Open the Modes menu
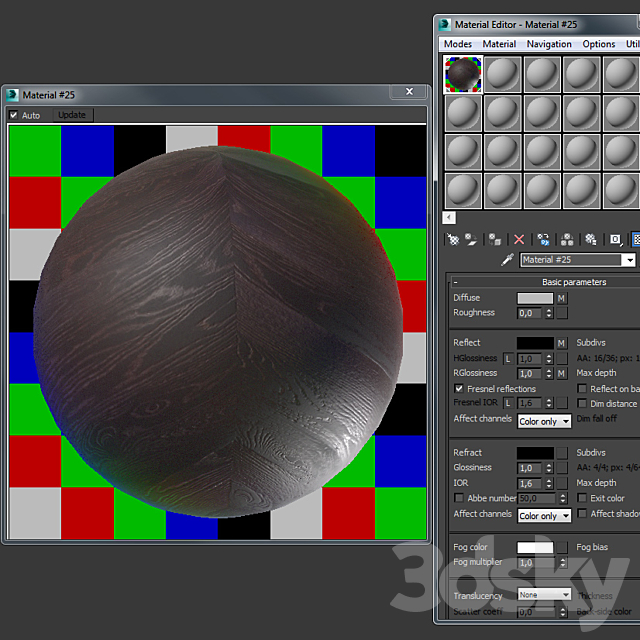The width and height of the screenshot is (640, 640). (x=458, y=44)
